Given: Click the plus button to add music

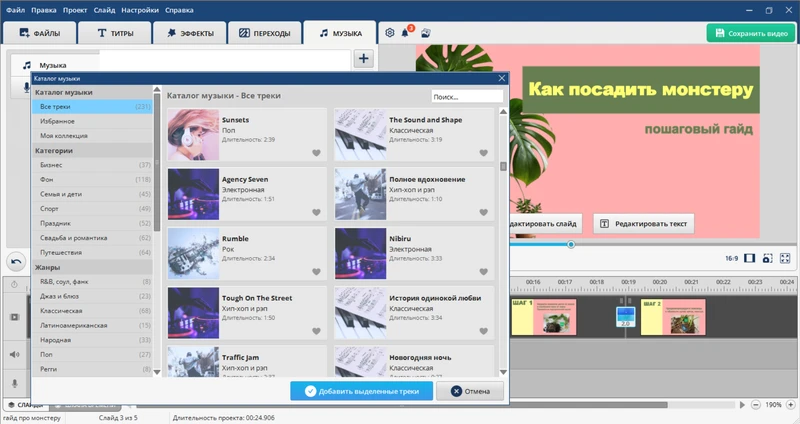Looking at the screenshot, I should [x=363, y=58].
